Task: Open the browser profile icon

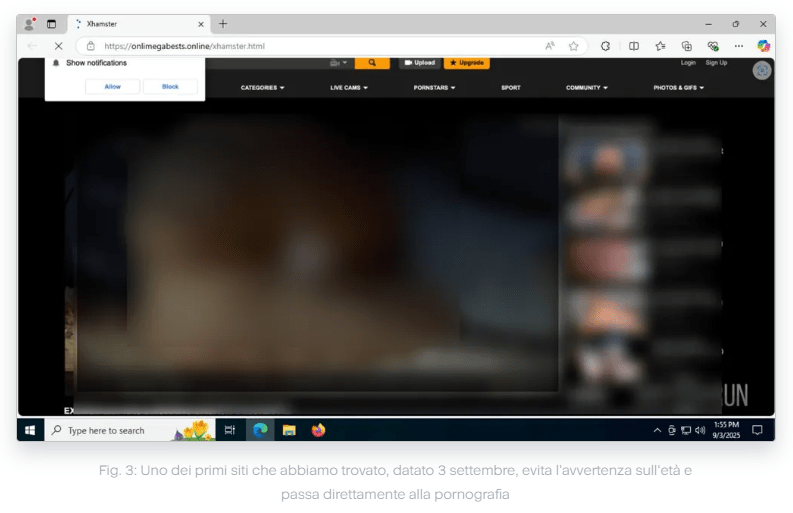Action: coord(29,24)
